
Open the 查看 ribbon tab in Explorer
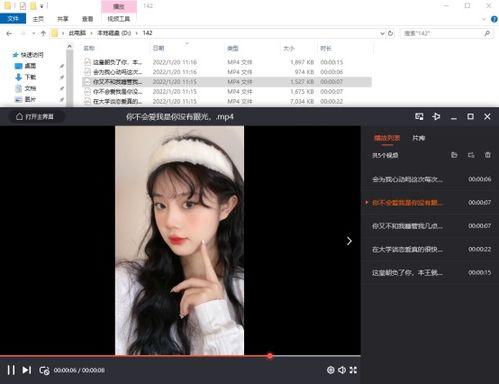coord(87,19)
